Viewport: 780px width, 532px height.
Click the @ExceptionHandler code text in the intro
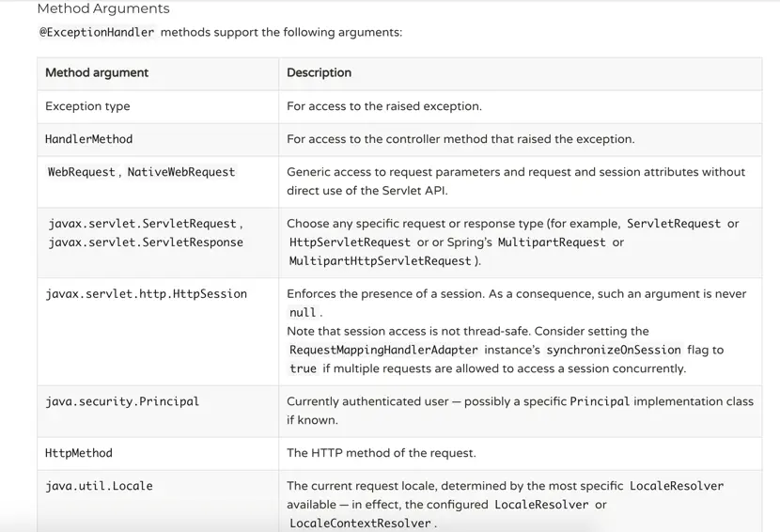96,32
